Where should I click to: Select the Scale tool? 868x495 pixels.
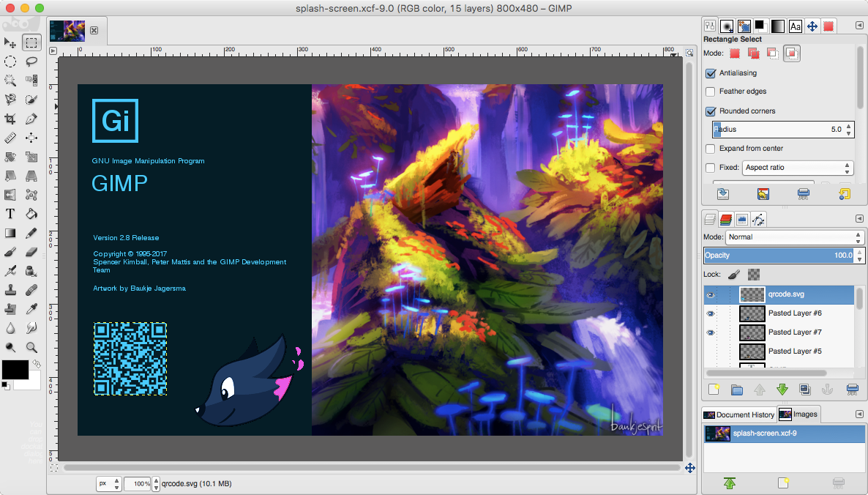(31, 157)
